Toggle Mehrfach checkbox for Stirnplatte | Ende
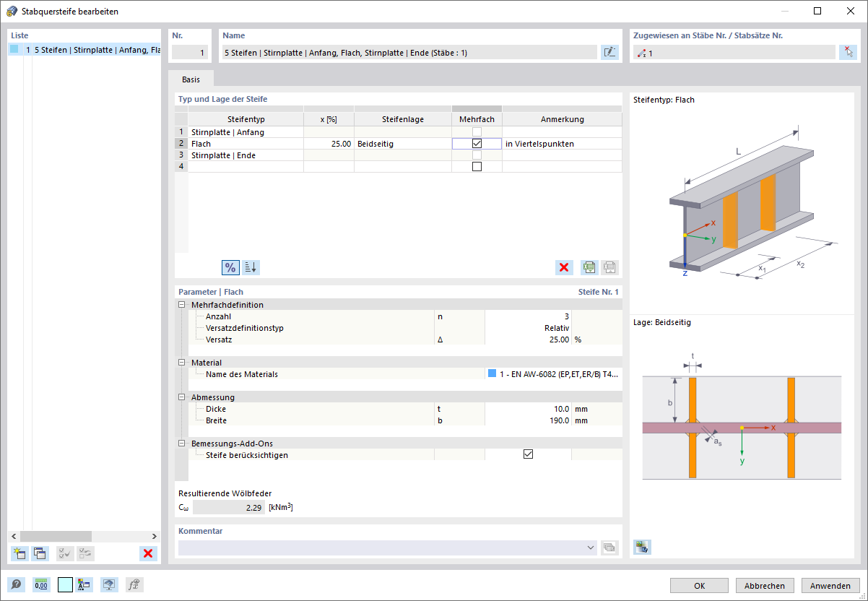This screenshot has width=868, height=601. (477, 155)
